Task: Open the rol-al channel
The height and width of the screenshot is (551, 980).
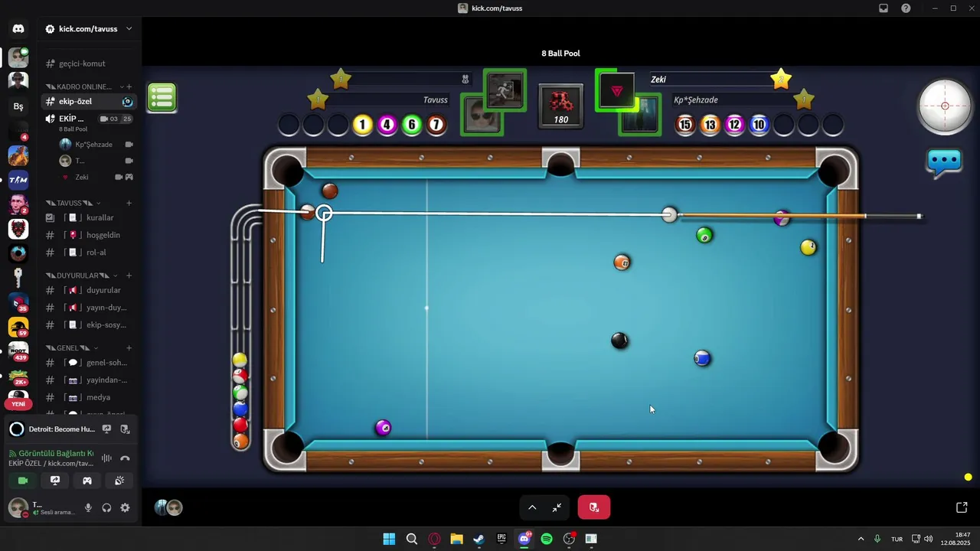Action: [90, 253]
